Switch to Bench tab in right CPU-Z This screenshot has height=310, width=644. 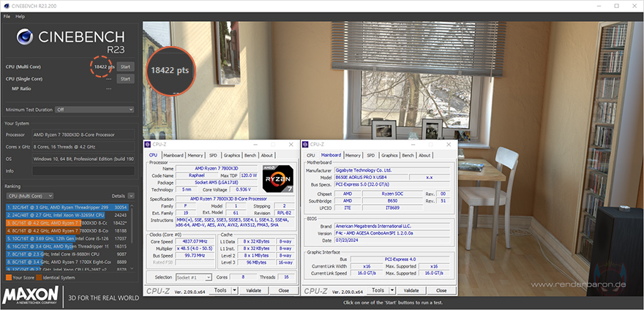point(408,155)
